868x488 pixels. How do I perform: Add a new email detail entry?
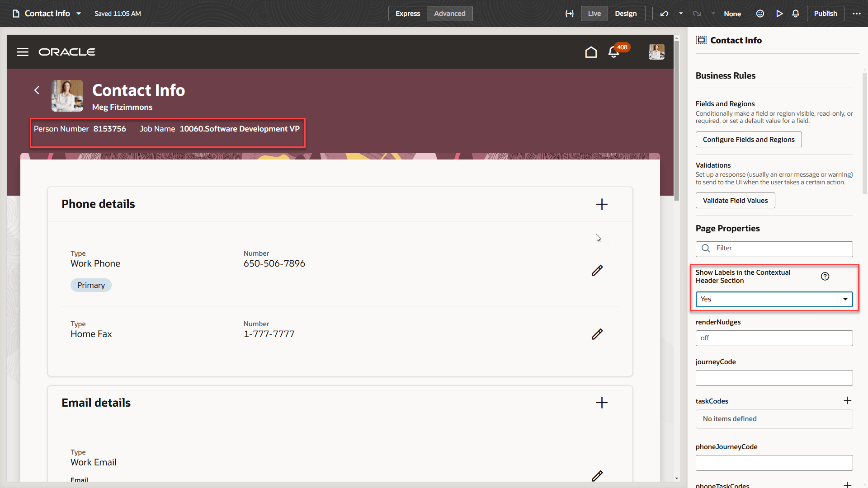coord(602,403)
